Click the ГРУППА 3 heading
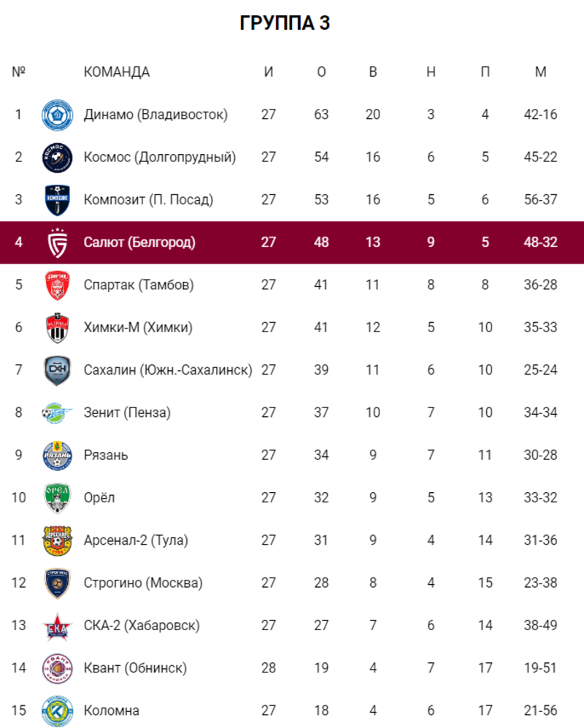 [x=285, y=23]
